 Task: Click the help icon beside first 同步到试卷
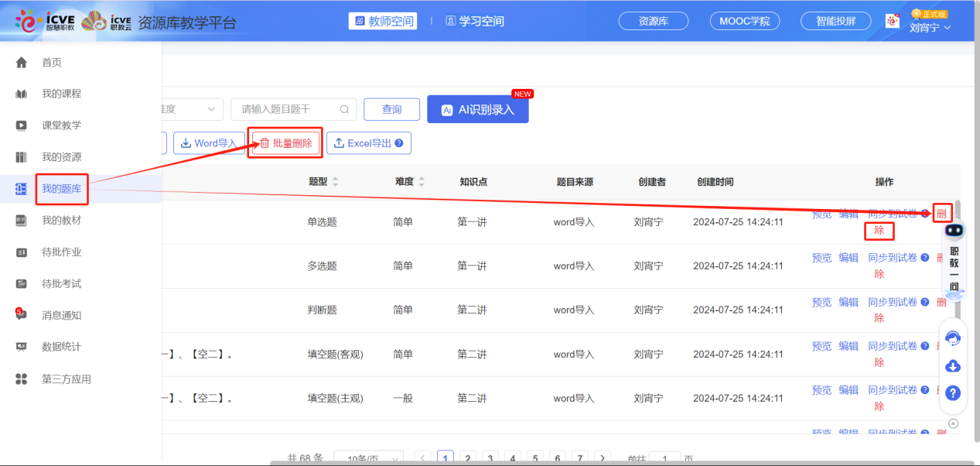coord(925,214)
